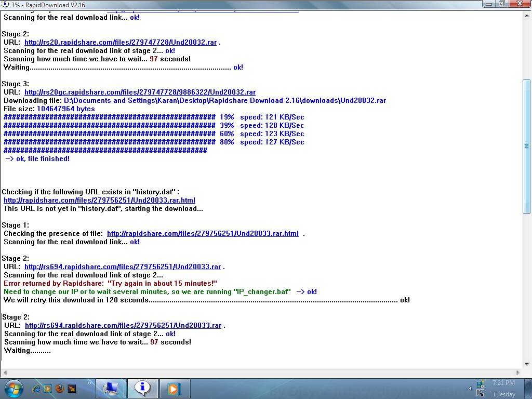This screenshot has height=399, width=532.
Task: Click the '104647964 bytes' file size
Action: click(x=66, y=109)
